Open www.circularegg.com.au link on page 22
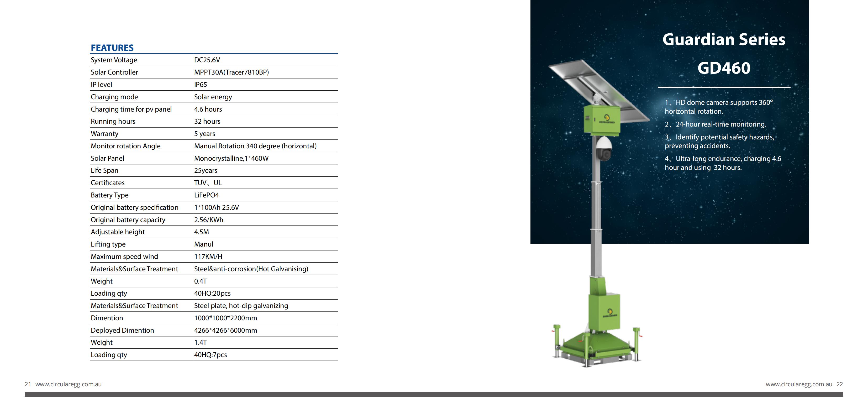 tap(799, 384)
